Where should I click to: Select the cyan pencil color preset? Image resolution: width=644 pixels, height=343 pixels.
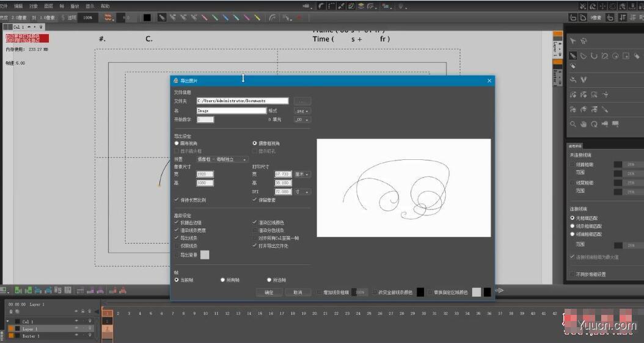point(236,18)
